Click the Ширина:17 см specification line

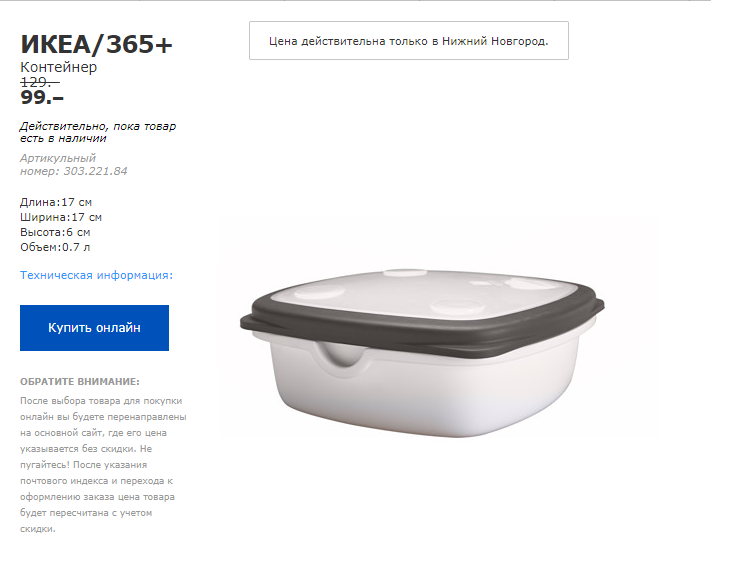click(61, 217)
